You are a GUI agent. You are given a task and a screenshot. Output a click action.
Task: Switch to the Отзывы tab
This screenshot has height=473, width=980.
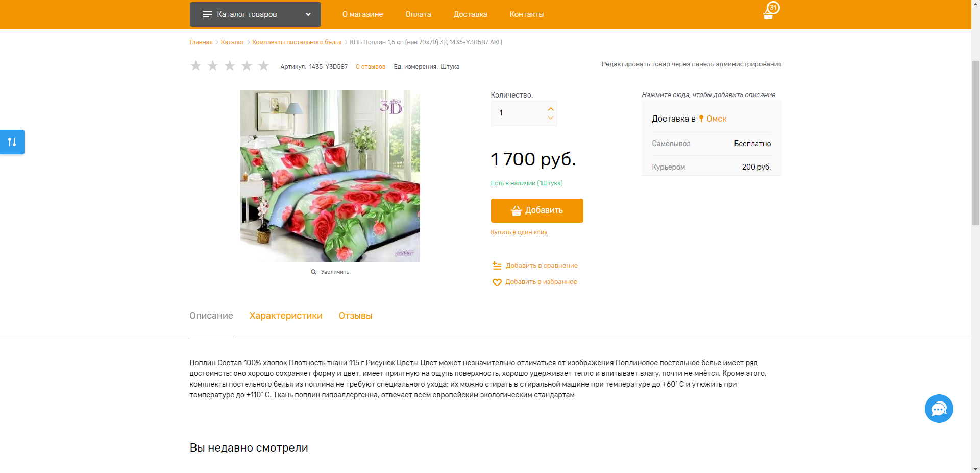click(x=355, y=316)
